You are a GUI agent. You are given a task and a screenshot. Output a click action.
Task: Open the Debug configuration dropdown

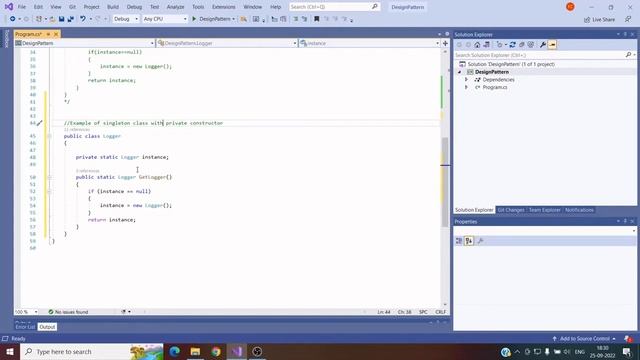point(126,19)
